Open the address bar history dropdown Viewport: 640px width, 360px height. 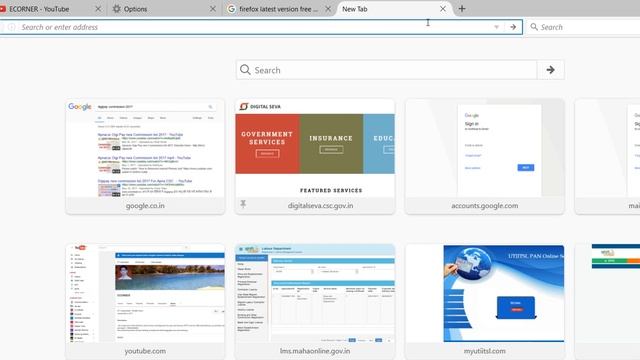[x=496, y=27]
